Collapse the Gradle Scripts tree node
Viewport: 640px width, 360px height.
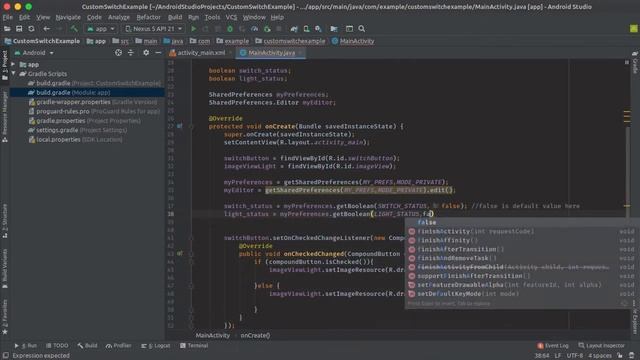coord(13,74)
